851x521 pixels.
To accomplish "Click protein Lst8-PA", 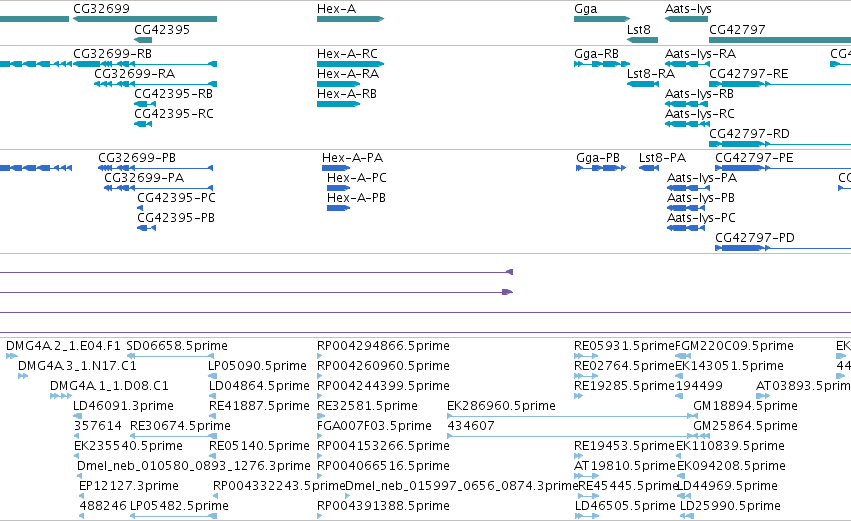I will coord(662,158).
